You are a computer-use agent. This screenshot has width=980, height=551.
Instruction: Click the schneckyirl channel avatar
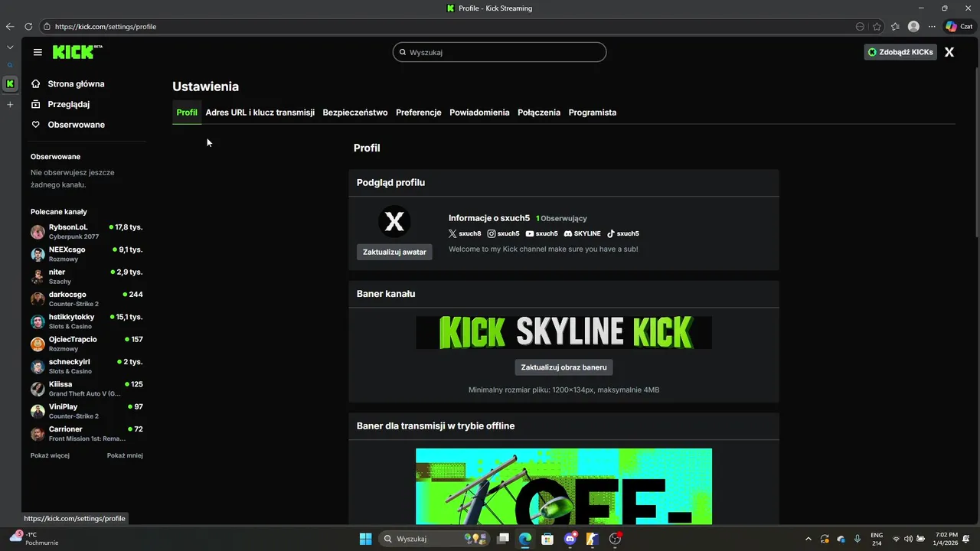coord(38,367)
